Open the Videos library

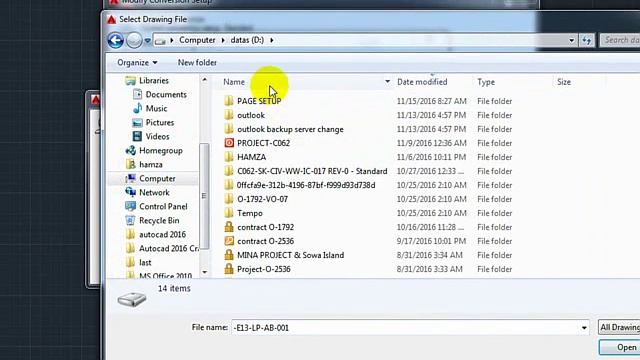151,136
